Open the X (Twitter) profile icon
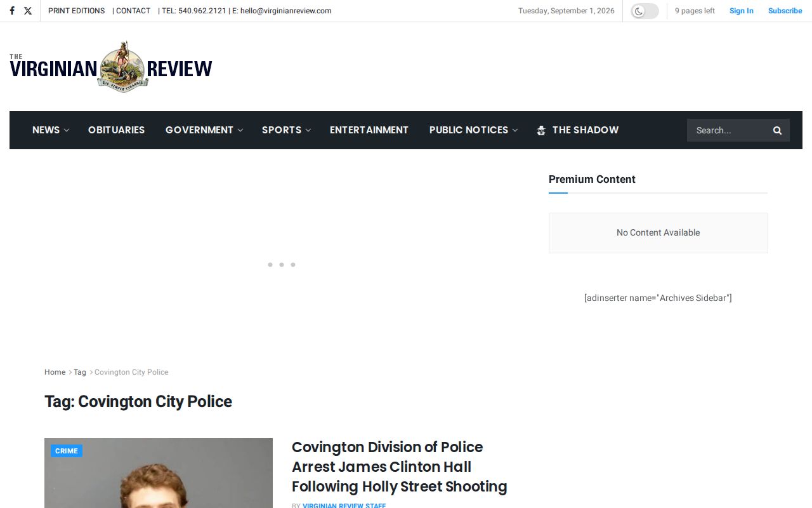Image resolution: width=812 pixels, height=508 pixels. [x=28, y=11]
